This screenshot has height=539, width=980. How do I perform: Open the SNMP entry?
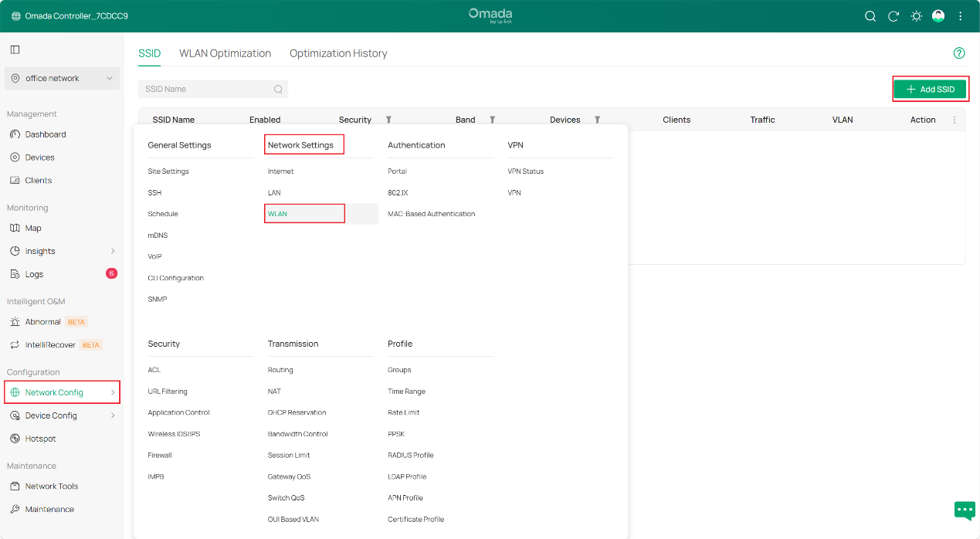coord(158,299)
